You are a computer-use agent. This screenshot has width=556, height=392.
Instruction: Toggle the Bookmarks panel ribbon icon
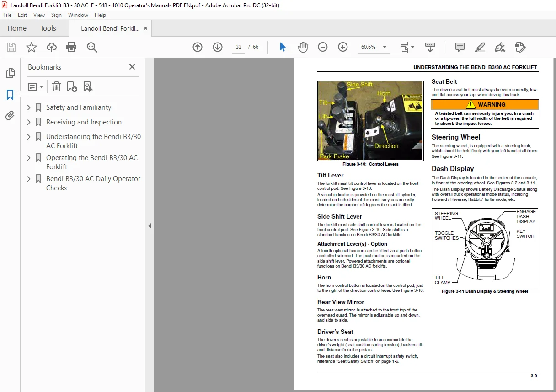coord(10,95)
